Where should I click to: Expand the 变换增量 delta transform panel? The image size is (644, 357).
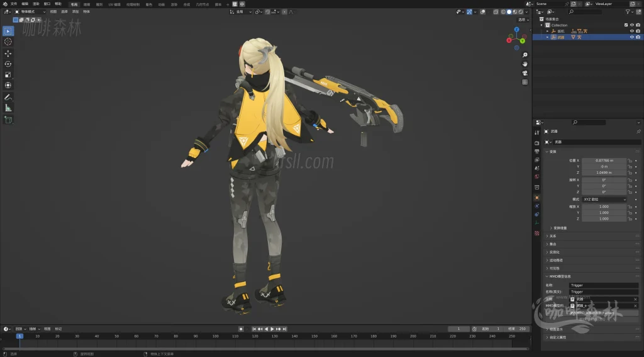[x=558, y=228]
